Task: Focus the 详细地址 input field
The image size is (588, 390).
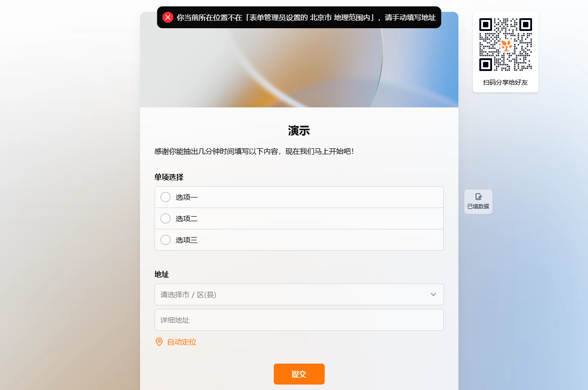Action: point(299,320)
